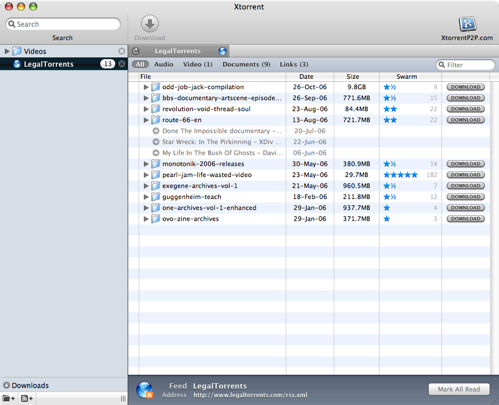This screenshot has height=405, width=499.
Task: Expand bbs-documentary-artscene-episode row
Action: (146, 98)
